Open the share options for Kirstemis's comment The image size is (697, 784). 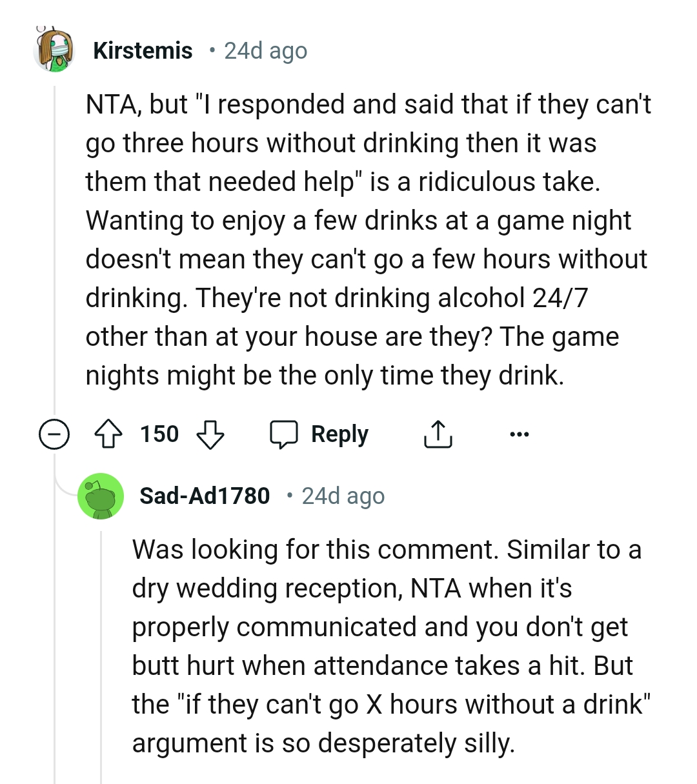438,434
